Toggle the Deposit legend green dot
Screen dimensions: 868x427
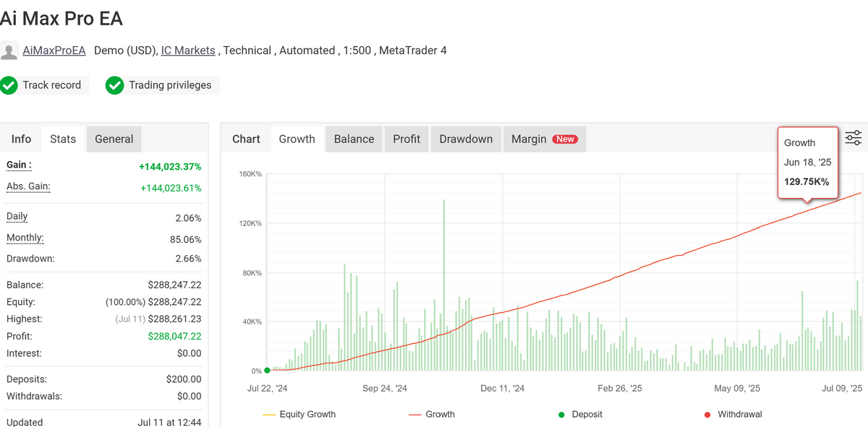(561, 415)
